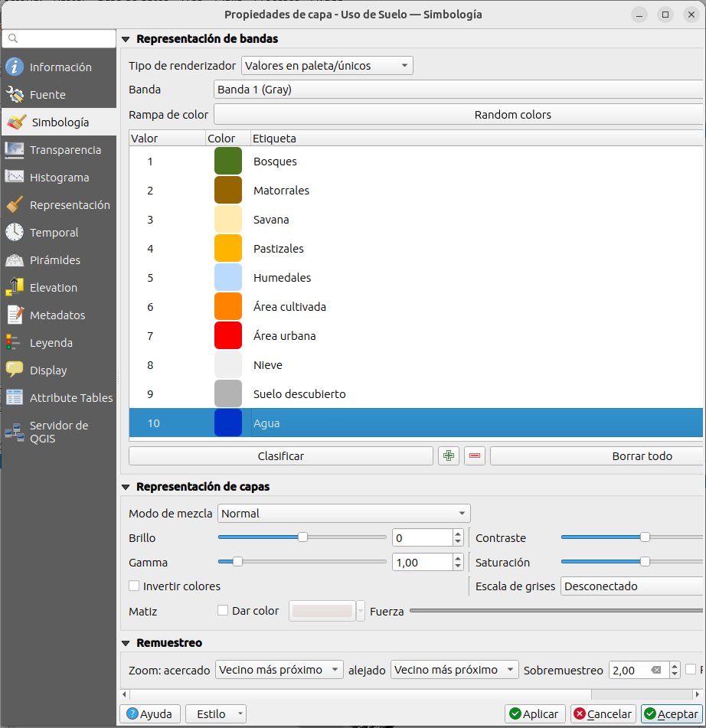706x728 pixels.
Task: Open the Metadatos panel icon
Action: [15, 315]
